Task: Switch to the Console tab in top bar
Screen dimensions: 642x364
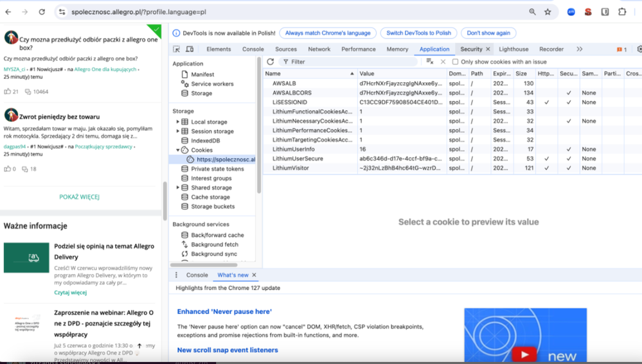Action: coord(253,49)
